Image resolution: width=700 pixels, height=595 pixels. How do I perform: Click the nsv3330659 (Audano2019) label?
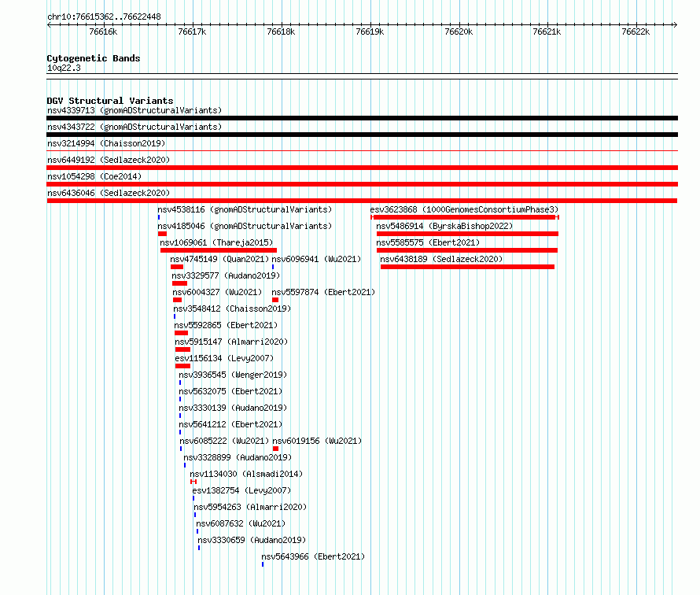point(252,540)
